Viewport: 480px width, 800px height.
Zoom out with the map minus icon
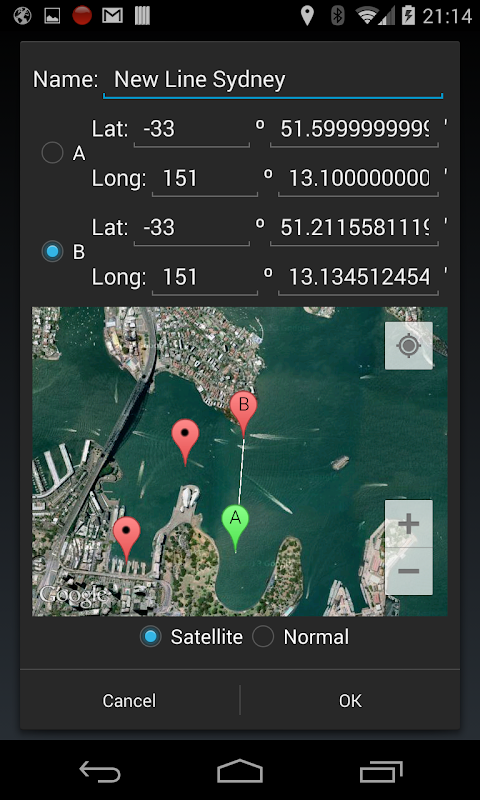tap(409, 571)
